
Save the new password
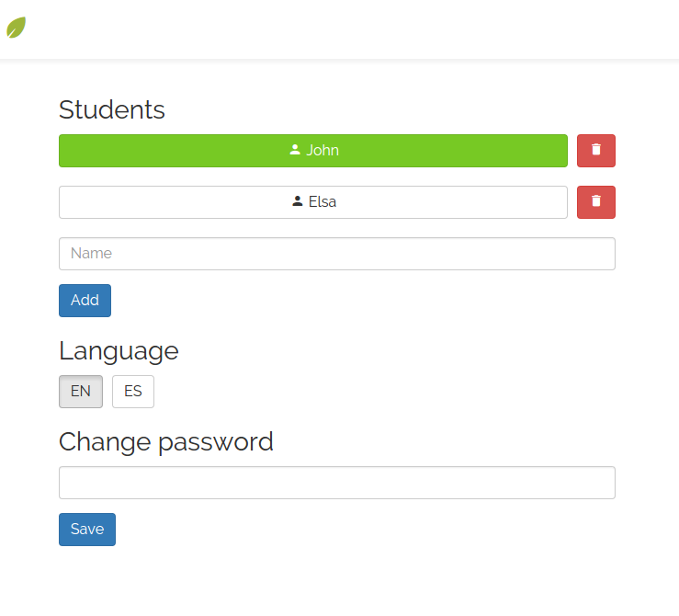[x=87, y=530]
